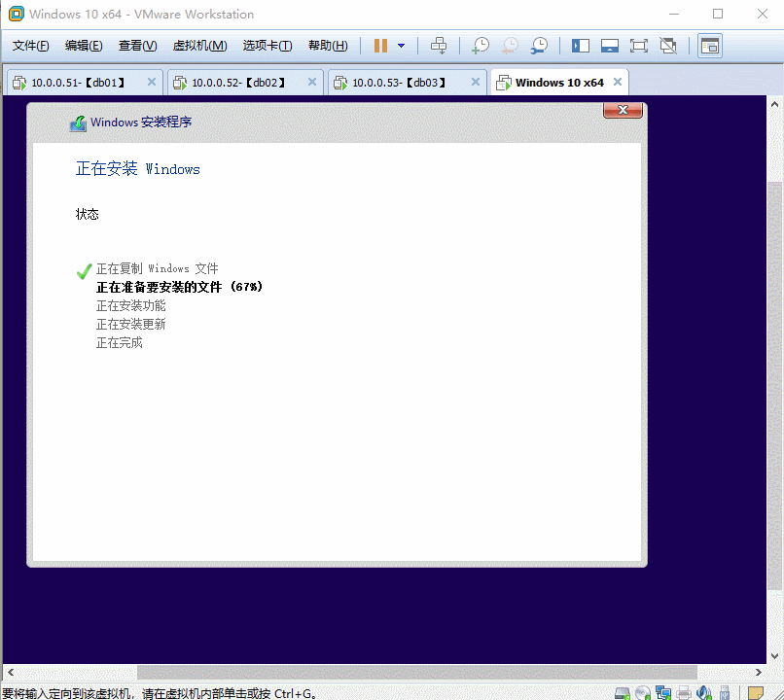The image size is (784, 700).
Task: Open the 查看(V) menu
Action: pyautogui.click(x=137, y=46)
